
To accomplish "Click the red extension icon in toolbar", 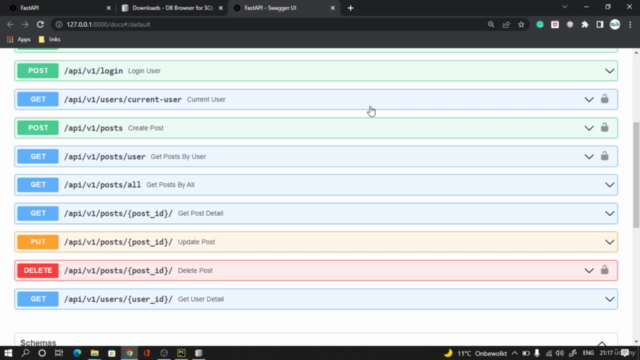I will (555, 24).
